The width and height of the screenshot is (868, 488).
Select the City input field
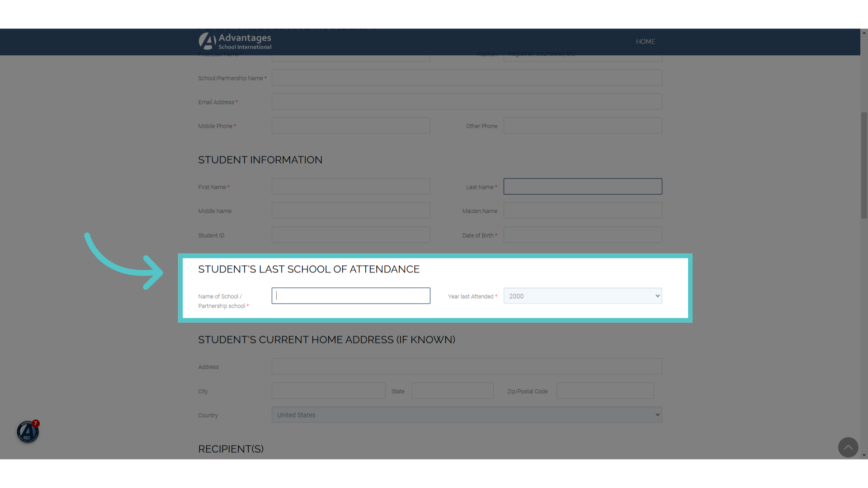(x=328, y=391)
